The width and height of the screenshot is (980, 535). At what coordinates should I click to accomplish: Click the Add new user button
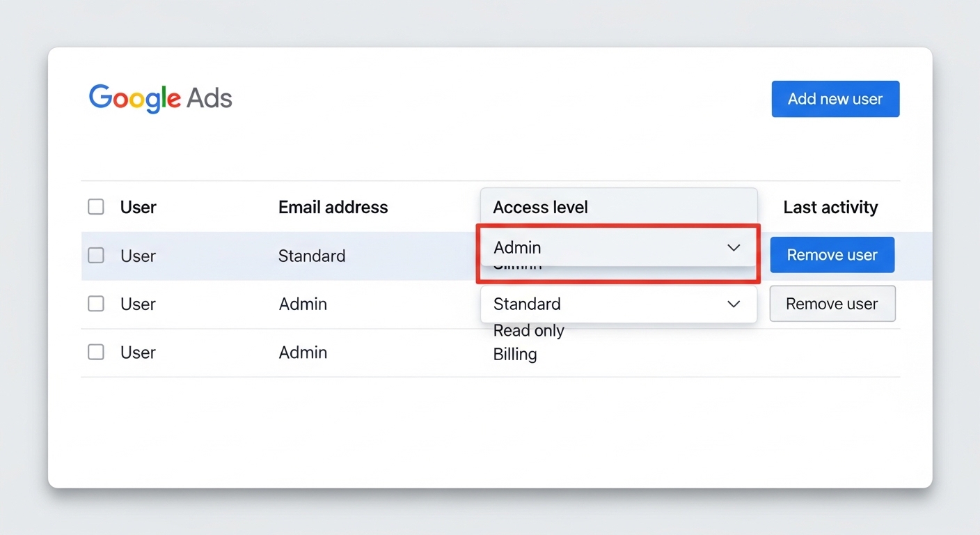pos(835,99)
